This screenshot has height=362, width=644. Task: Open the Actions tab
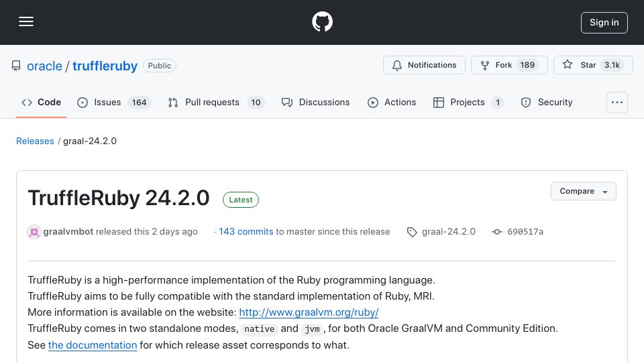(x=392, y=102)
